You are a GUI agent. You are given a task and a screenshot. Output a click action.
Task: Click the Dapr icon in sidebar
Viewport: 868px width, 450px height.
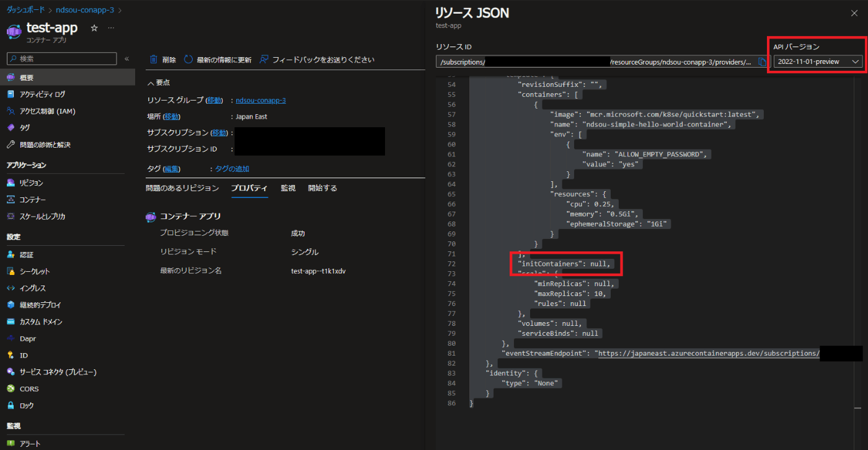coord(11,339)
